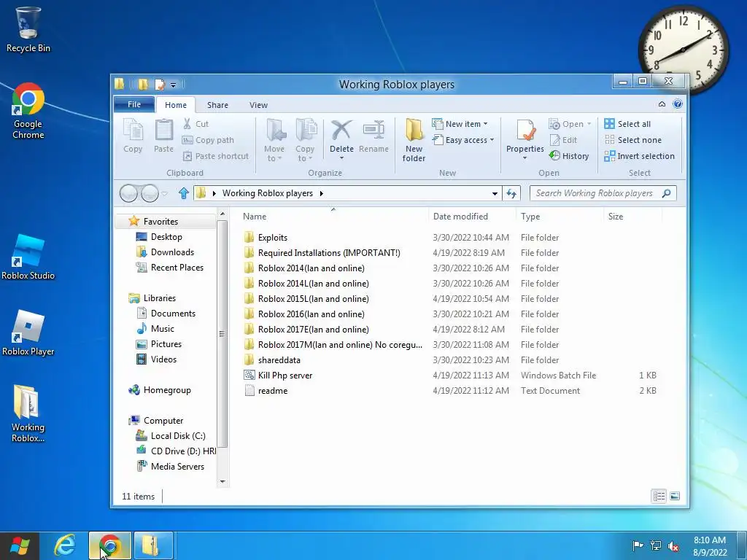Viewport: 747px width, 560px height.
Task: Click the Copy icon in Clipboard group
Action: pyautogui.click(x=133, y=136)
